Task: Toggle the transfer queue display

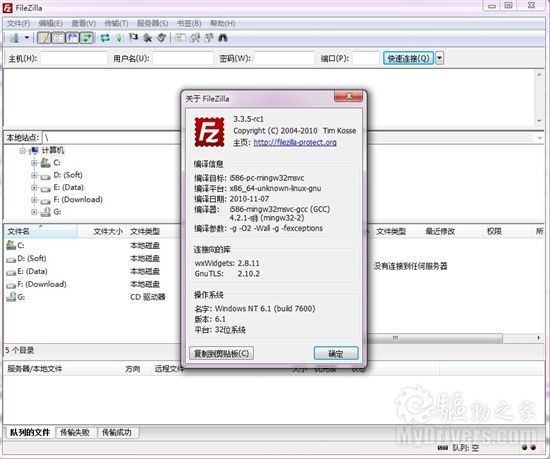Action: 87,38
